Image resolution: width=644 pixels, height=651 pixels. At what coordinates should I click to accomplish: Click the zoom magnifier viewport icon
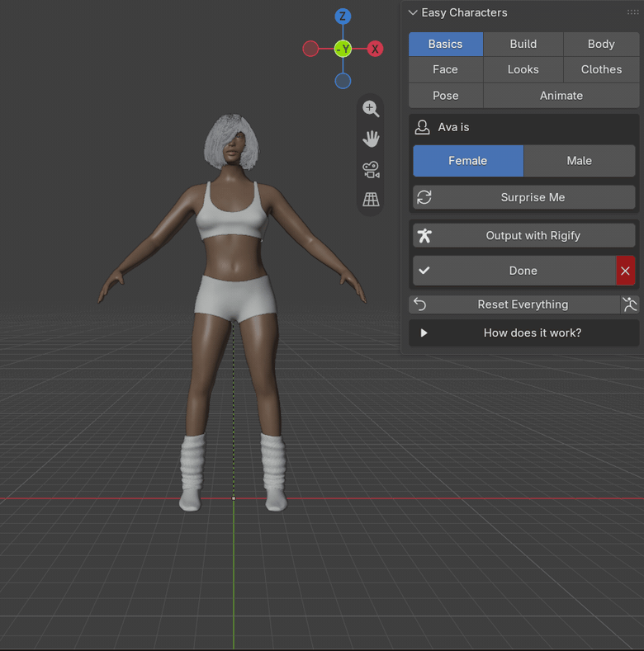click(x=371, y=109)
